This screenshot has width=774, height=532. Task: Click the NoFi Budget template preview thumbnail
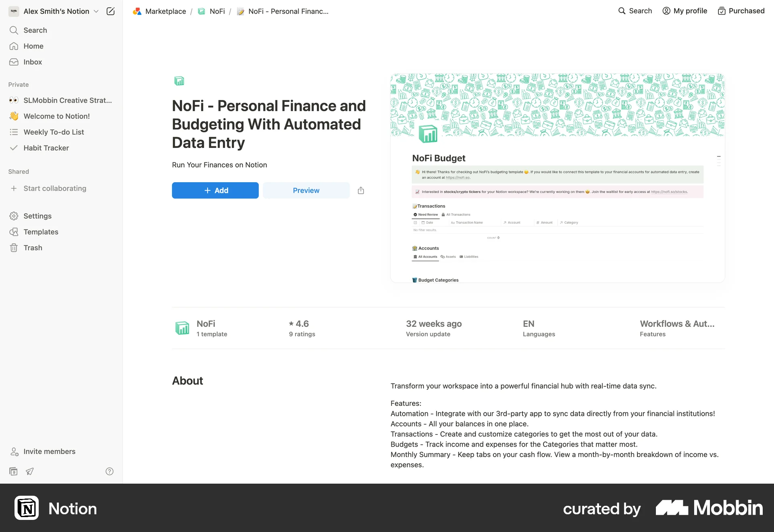point(557,178)
